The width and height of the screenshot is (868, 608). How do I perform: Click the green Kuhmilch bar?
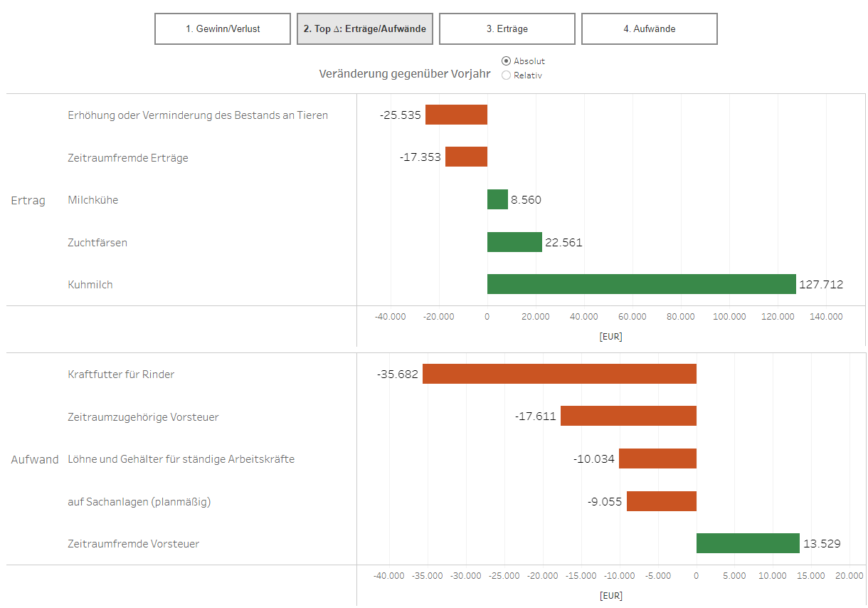coord(641,284)
